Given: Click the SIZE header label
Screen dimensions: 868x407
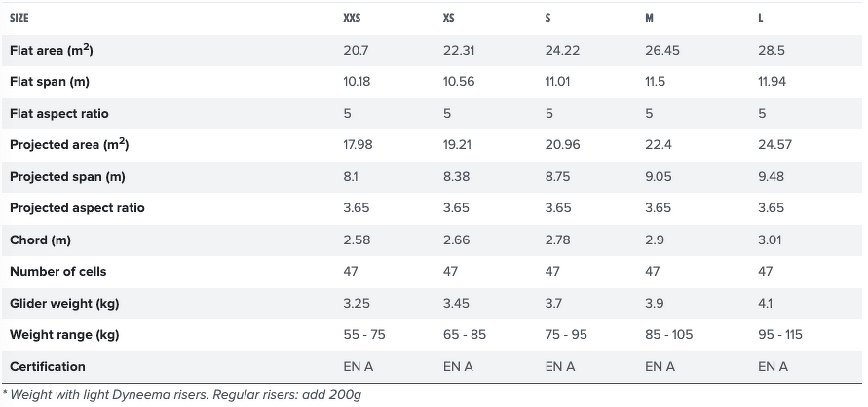Looking at the screenshot, I should [x=19, y=18].
